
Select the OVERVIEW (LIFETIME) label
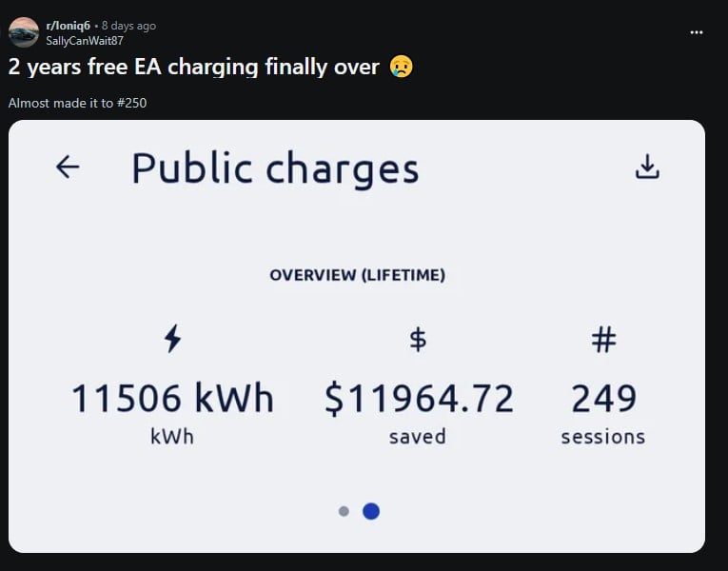(x=357, y=275)
